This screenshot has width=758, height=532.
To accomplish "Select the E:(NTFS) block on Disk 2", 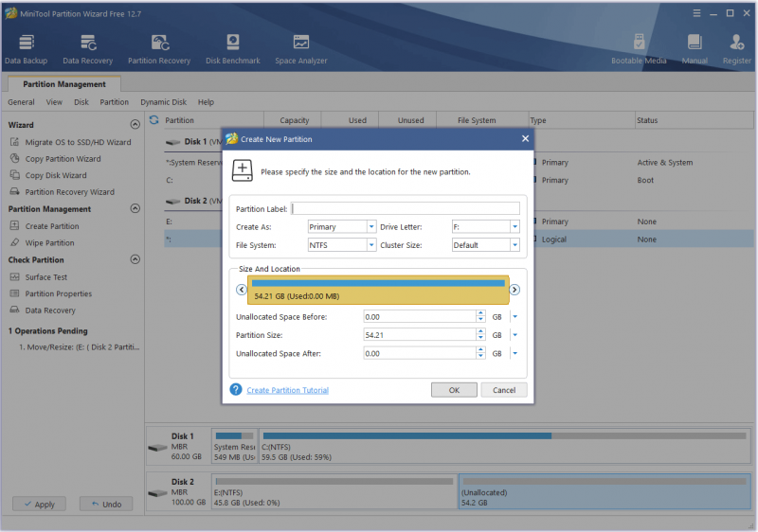I will (x=334, y=492).
